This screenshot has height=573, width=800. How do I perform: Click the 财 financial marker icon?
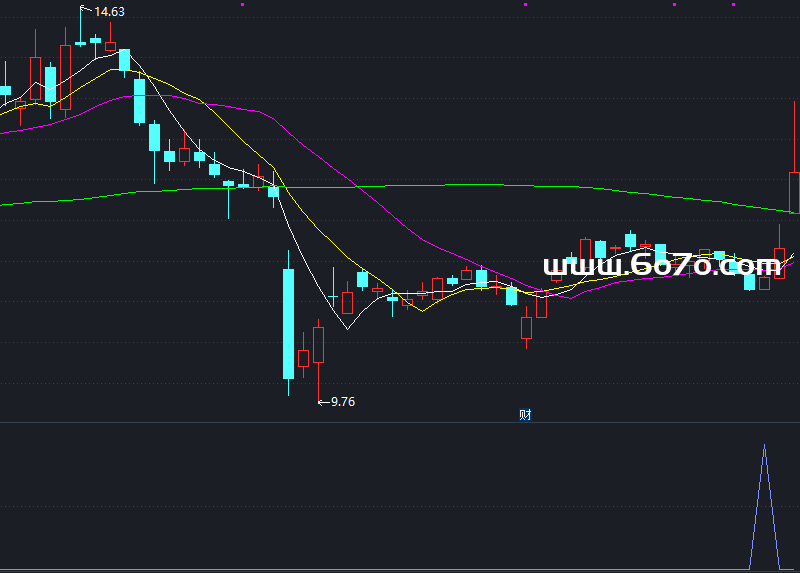click(525, 415)
